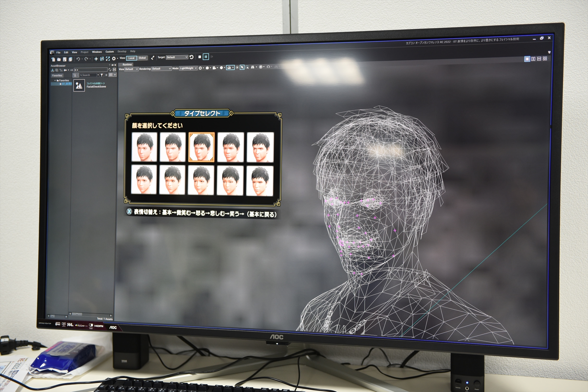Image resolution: width=588 pixels, height=392 pixels.
Task: Open the Mode LightWeight dropdown
Action: (188, 68)
